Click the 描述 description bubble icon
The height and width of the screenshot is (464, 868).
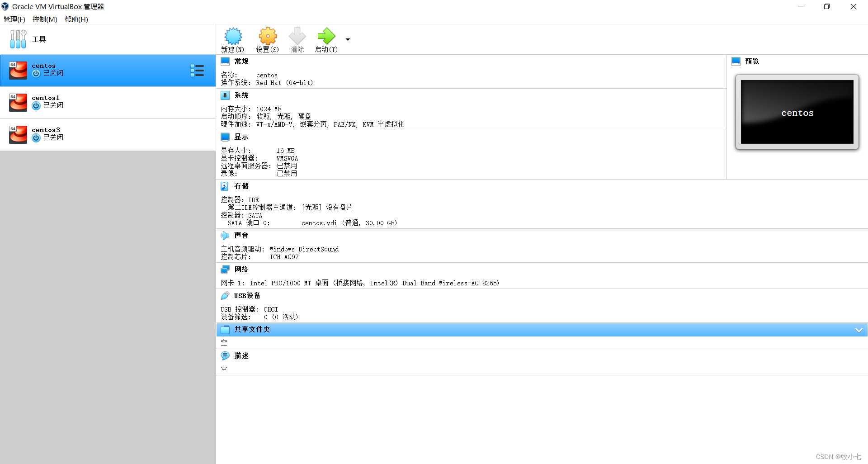pos(225,355)
